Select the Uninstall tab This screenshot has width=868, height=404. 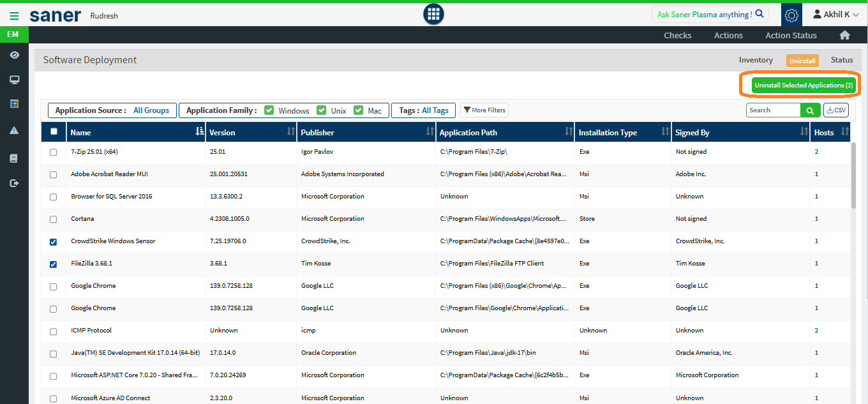click(x=802, y=61)
